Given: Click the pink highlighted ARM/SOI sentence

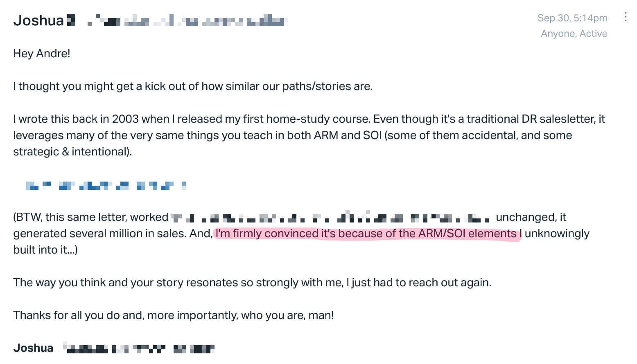Looking at the screenshot, I should tap(367, 234).
